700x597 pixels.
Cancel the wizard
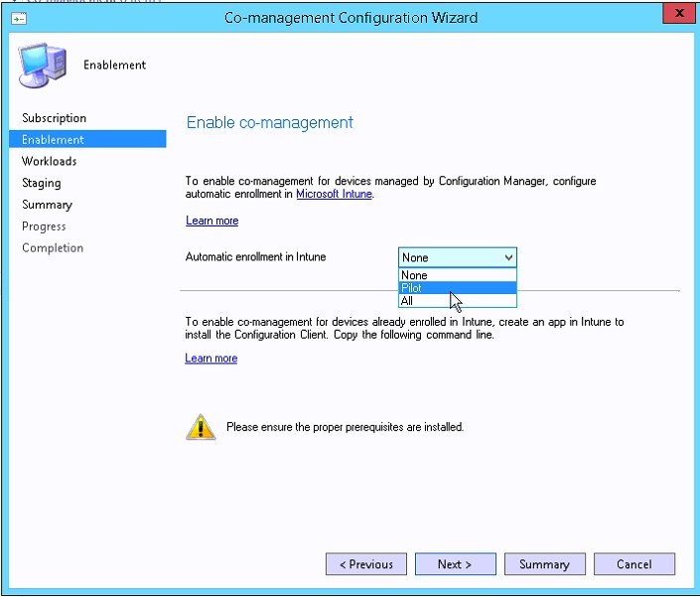click(634, 564)
